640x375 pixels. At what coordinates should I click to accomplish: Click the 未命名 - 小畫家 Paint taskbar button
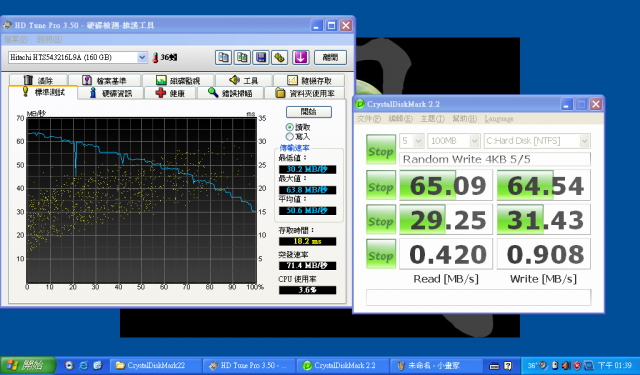click(x=437, y=366)
